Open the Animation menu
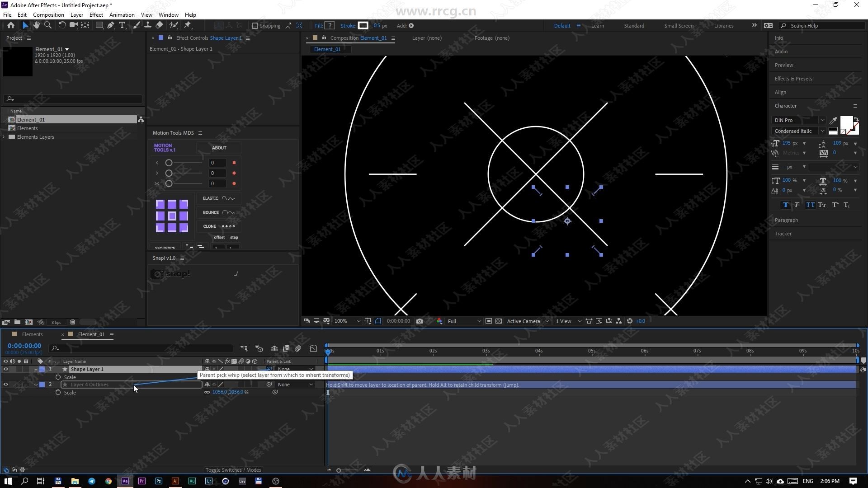Viewport: 868px width, 488px height. pyautogui.click(x=121, y=14)
